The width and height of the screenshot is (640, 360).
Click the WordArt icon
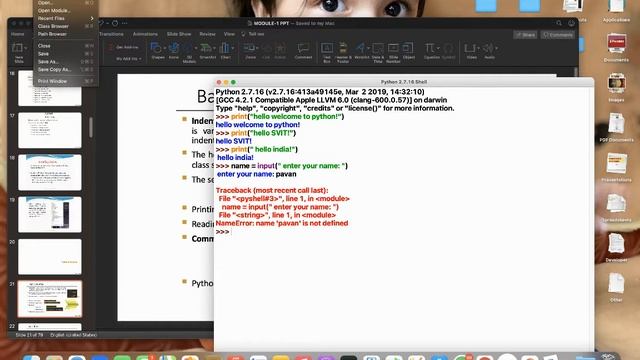(360, 48)
